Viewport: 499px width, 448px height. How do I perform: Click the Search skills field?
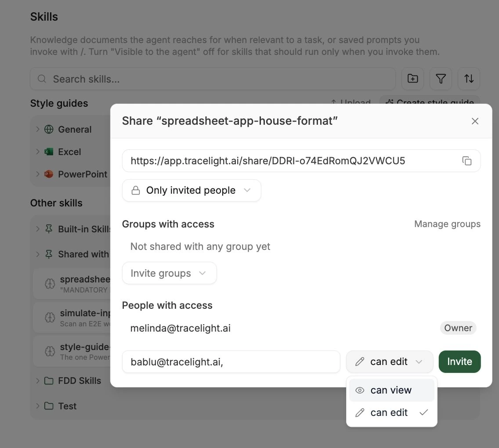pos(213,79)
